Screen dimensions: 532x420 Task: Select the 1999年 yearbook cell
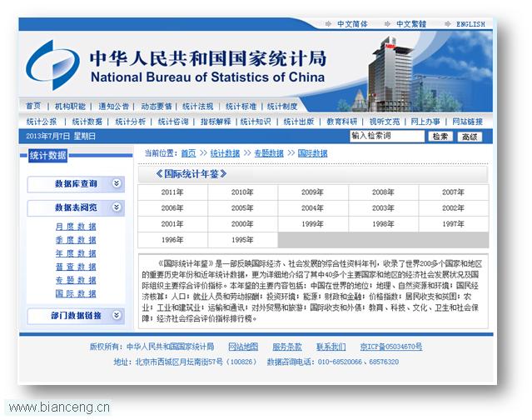tap(313, 224)
